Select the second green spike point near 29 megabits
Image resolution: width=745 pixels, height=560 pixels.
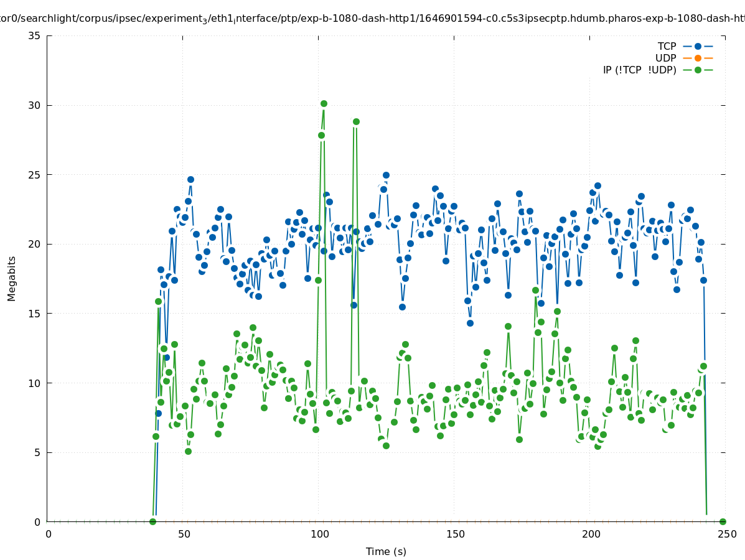pyautogui.click(x=356, y=121)
